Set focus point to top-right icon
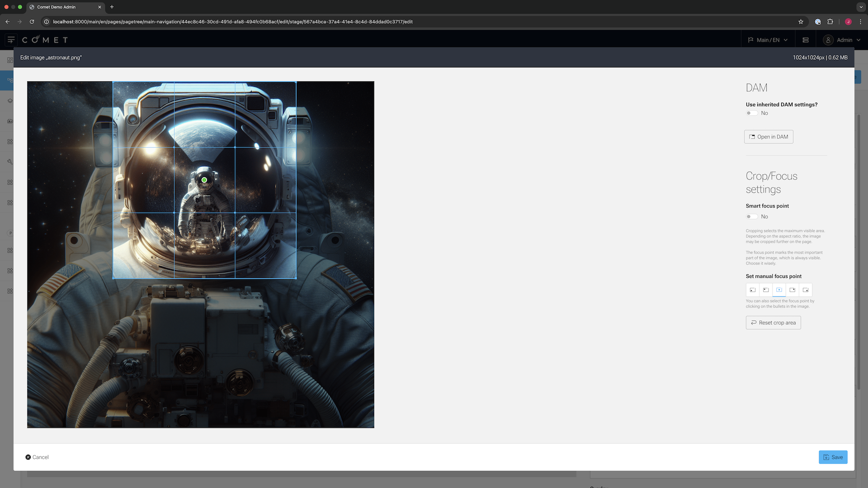Image resolution: width=868 pixels, height=488 pixels. pos(792,290)
